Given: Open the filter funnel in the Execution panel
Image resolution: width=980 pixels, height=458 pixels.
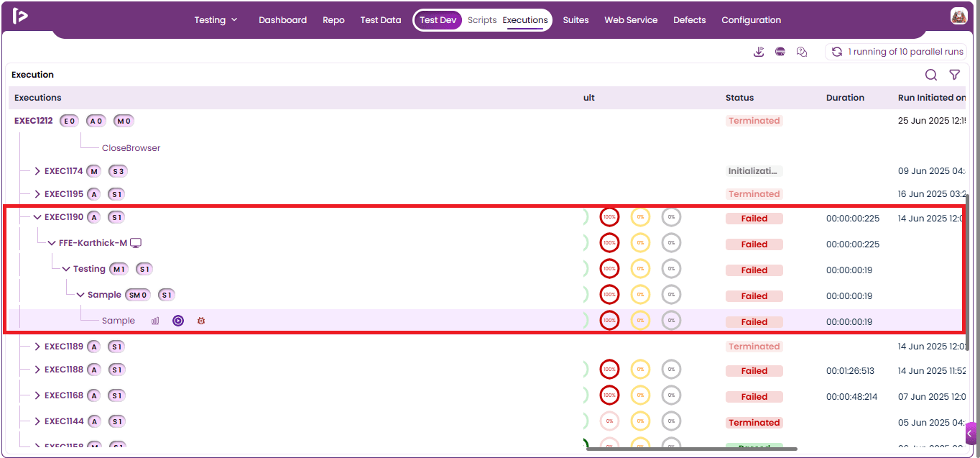Looking at the screenshot, I should point(955,75).
